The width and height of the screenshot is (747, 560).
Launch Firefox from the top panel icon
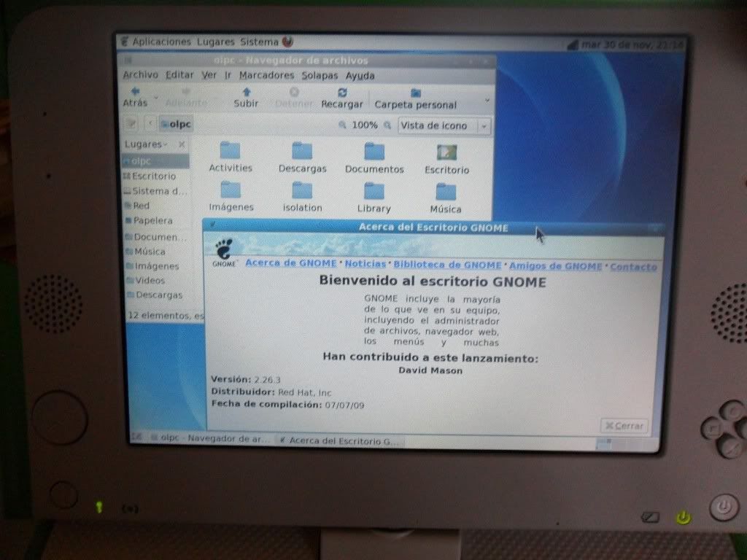coord(287,42)
